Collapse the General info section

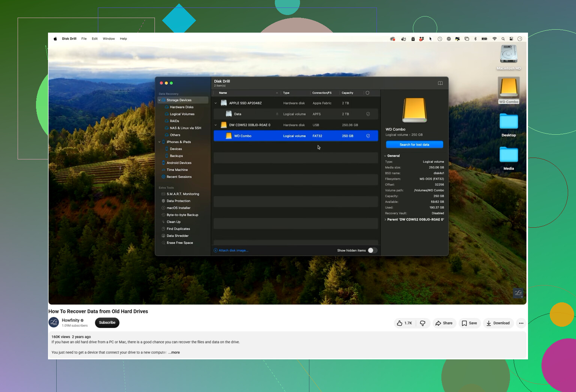[x=392, y=156]
